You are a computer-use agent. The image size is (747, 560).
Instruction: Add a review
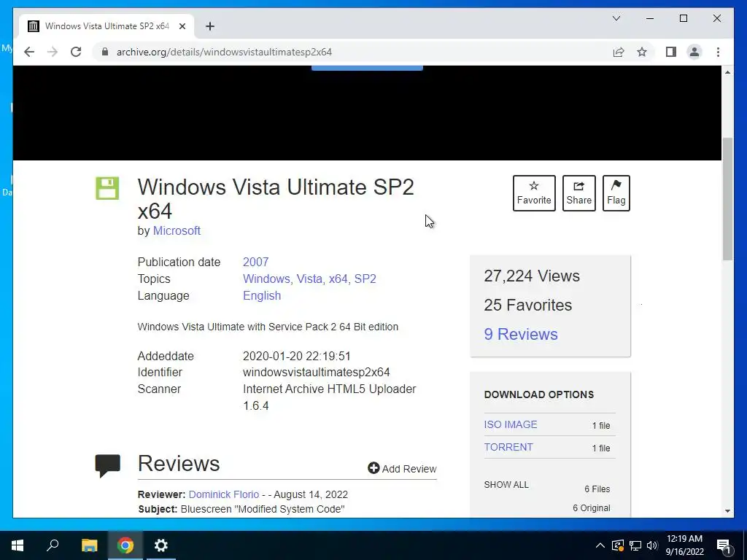click(402, 469)
